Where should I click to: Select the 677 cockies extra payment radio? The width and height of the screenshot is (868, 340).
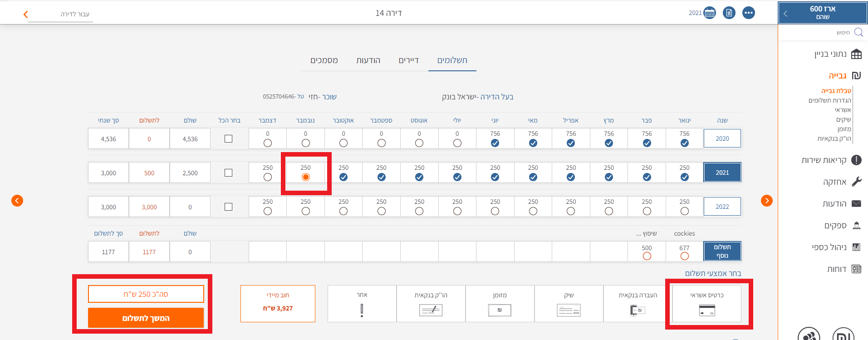pyautogui.click(x=684, y=256)
